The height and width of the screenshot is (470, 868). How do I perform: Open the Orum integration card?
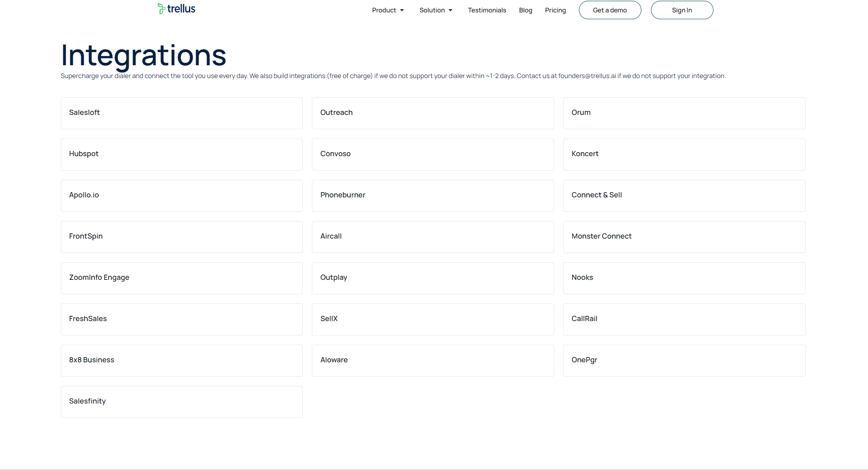pyautogui.click(x=684, y=113)
